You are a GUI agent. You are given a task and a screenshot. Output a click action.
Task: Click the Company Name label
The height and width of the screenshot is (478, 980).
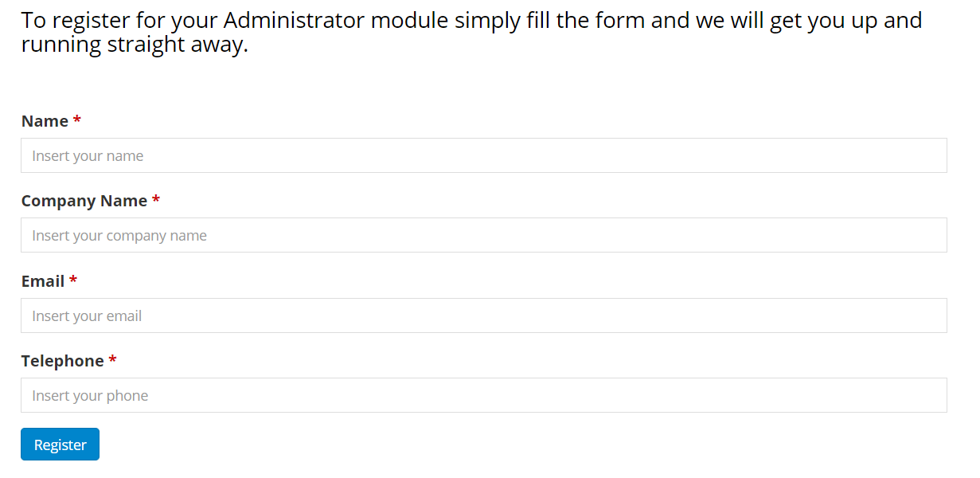[x=84, y=201]
